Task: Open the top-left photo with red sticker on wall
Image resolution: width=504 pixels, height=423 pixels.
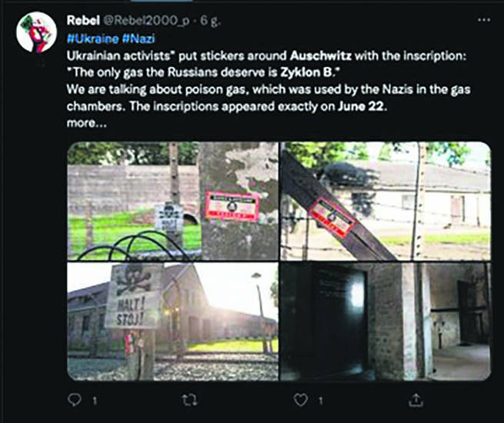Action: [x=172, y=201]
